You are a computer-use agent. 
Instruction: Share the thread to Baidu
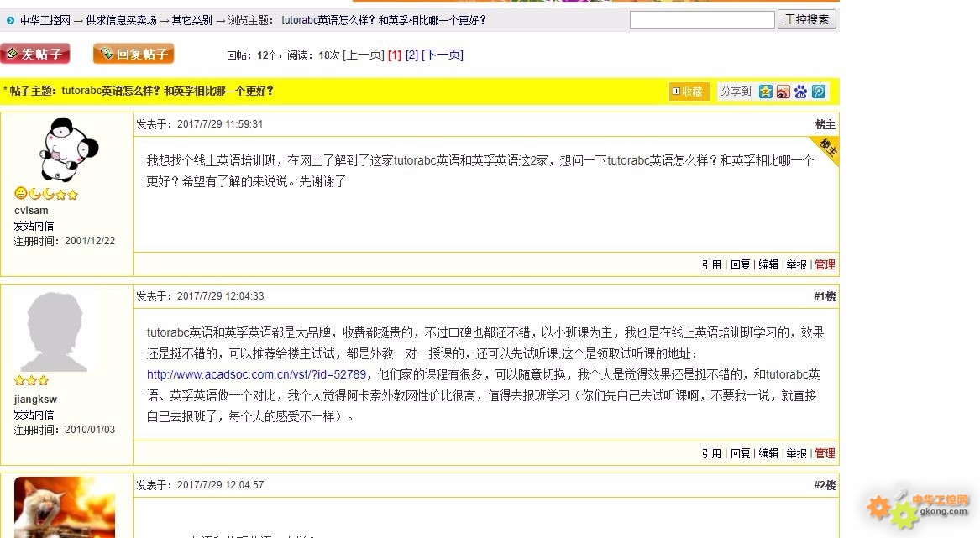pyautogui.click(x=800, y=91)
